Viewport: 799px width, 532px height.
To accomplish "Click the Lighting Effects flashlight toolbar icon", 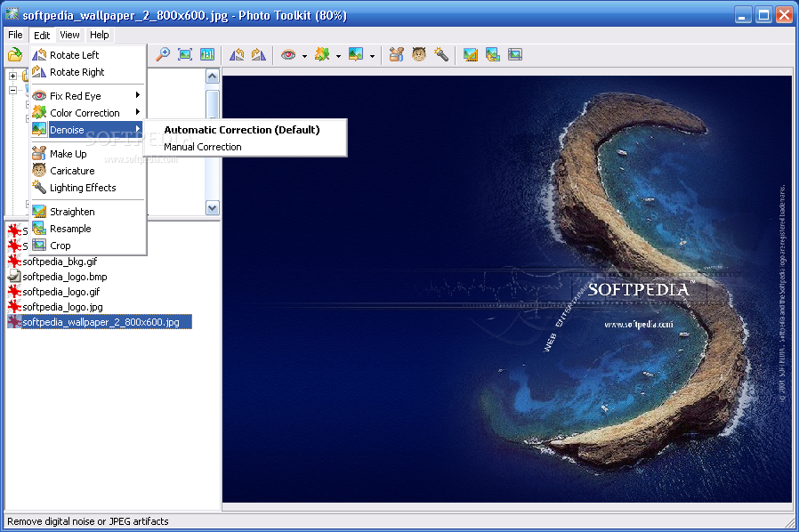I will (441, 54).
